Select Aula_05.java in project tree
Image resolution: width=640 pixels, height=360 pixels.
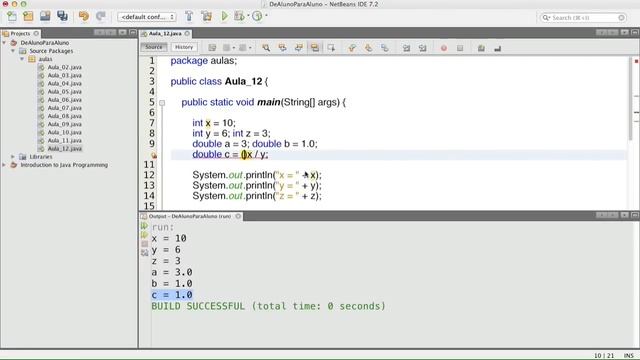coord(64,91)
